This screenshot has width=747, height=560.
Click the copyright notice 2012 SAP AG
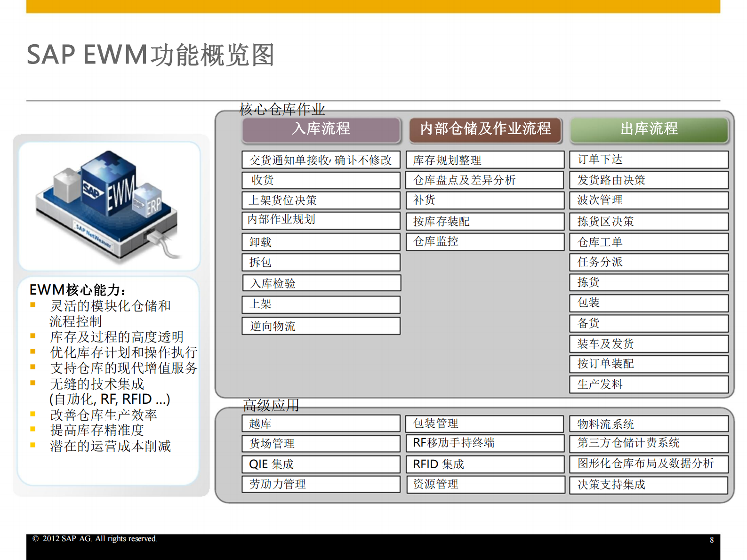tap(95, 539)
